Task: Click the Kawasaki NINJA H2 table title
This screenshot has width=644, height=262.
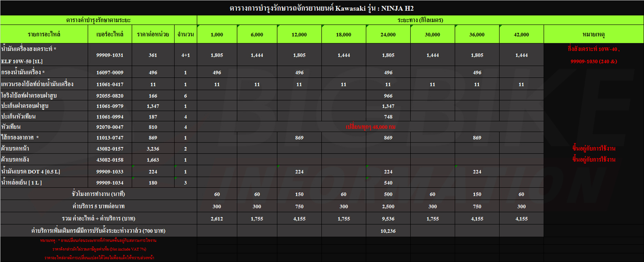Action: [322, 8]
